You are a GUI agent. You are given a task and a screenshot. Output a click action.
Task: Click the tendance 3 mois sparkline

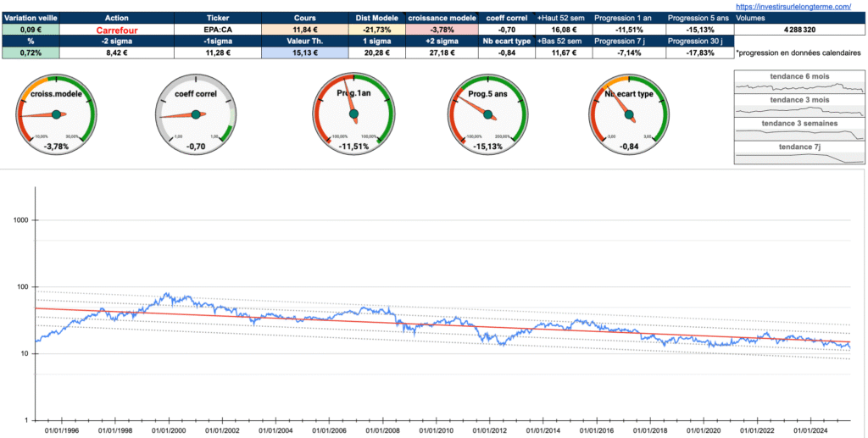(x=799, y=107)
